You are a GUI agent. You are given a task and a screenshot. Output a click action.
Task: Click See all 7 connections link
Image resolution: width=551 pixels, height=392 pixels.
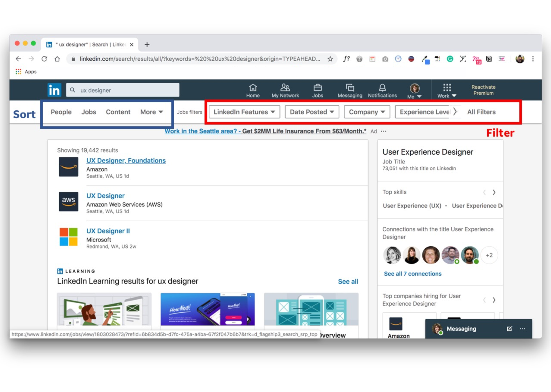pos(413,273)
